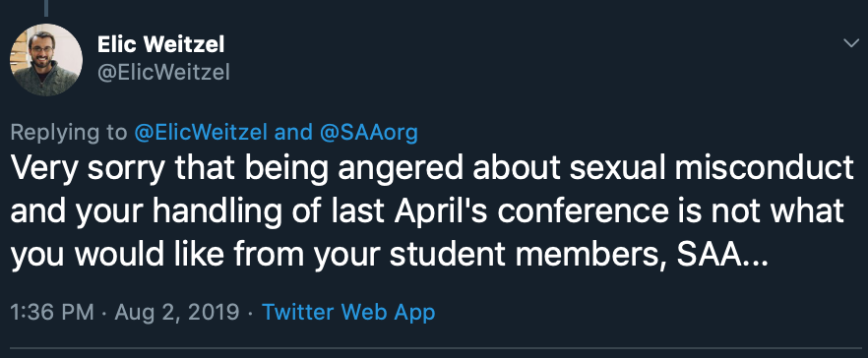Click the tweet line mentioning last April's conference
This screenshot has height=358, width=868.
(427, 212)
